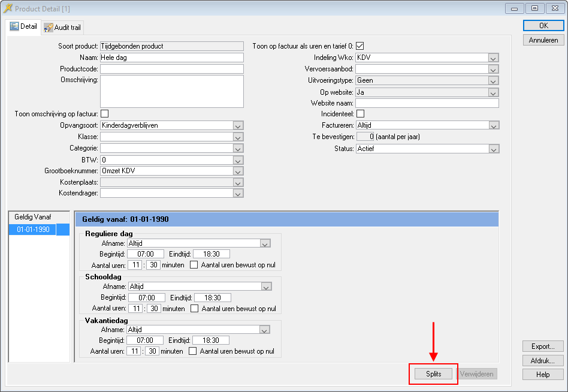Tick 'Aantal uren bewust op nul' for Schooldag
Image resolution: width=568 pixels, height=392 pixels.
tap(194, 309)
